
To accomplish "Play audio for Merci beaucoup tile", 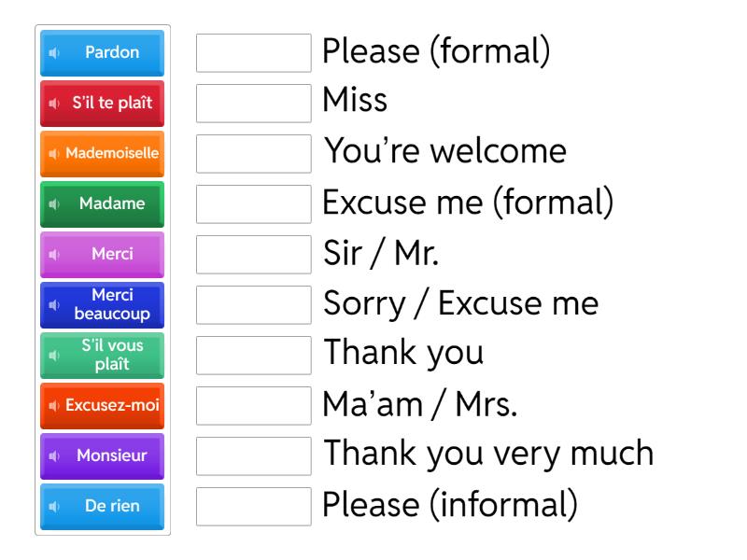I will pos(54,305).
